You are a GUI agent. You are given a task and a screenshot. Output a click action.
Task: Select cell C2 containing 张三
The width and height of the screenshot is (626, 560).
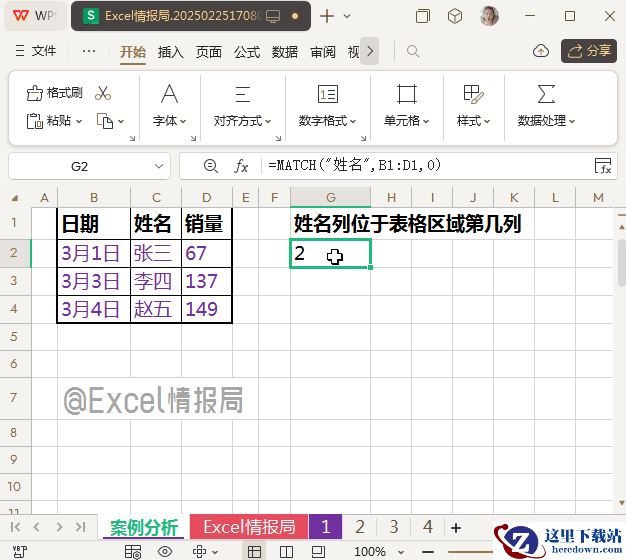[156, 253]
